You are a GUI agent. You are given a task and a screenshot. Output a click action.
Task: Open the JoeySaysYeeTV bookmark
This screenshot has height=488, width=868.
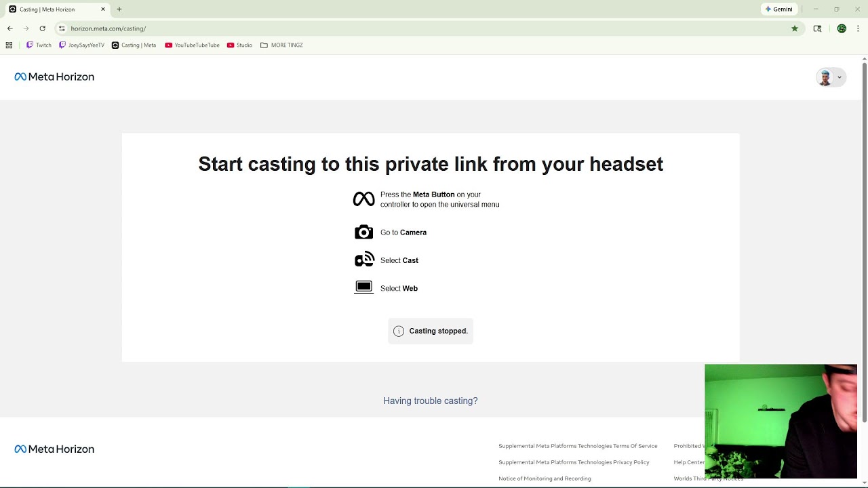click(x=81, y=45)
